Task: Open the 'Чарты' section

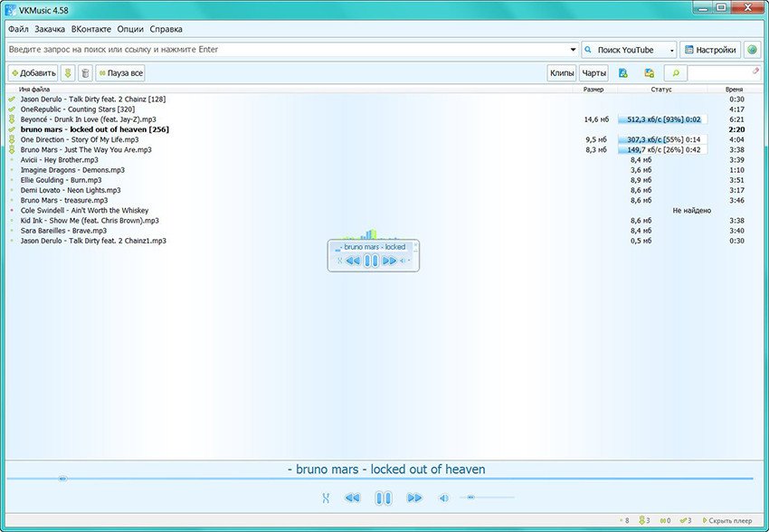Action: pos(594,73)
